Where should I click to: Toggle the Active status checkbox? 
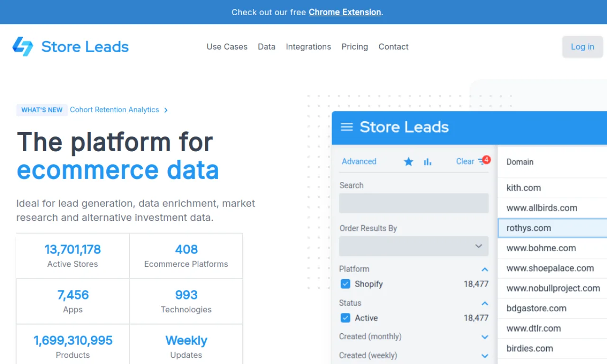pos(345,318)
